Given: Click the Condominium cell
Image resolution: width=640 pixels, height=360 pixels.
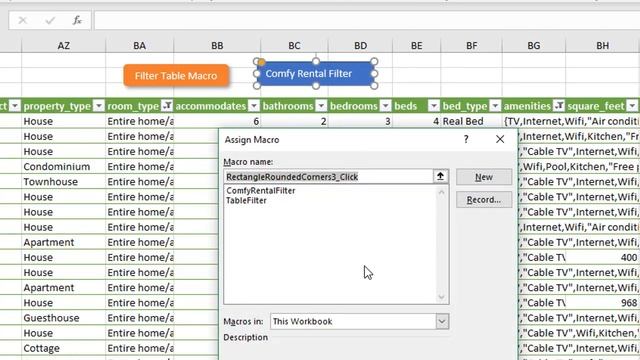Looking at the screenshot, I should click(63, 167).
